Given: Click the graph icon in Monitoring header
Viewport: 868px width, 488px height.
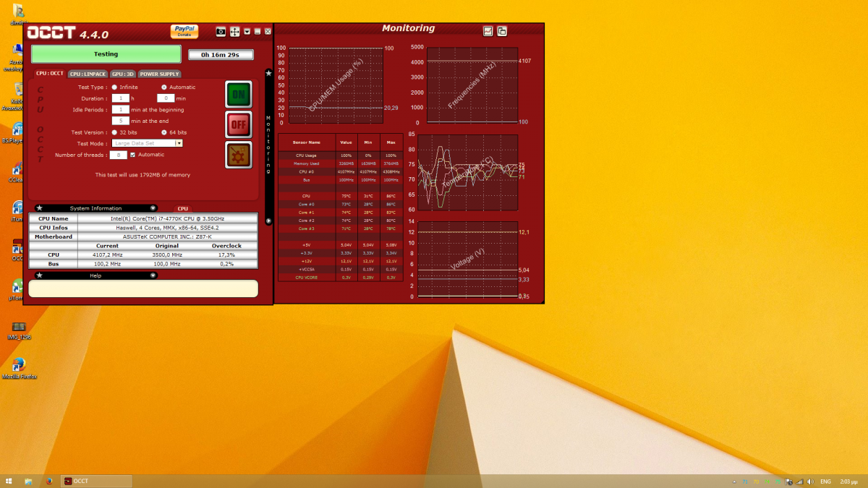Looking at the screenshot, I should (488, 30).
